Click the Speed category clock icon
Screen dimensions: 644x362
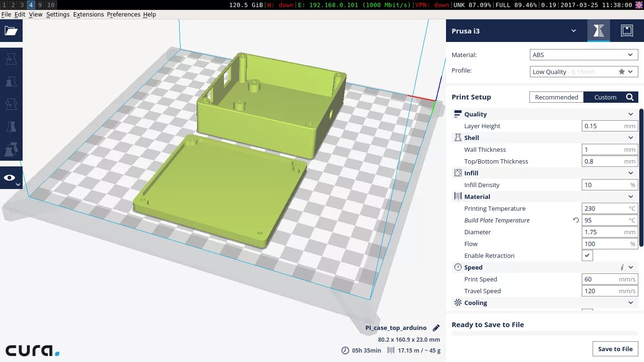(458, 267)
